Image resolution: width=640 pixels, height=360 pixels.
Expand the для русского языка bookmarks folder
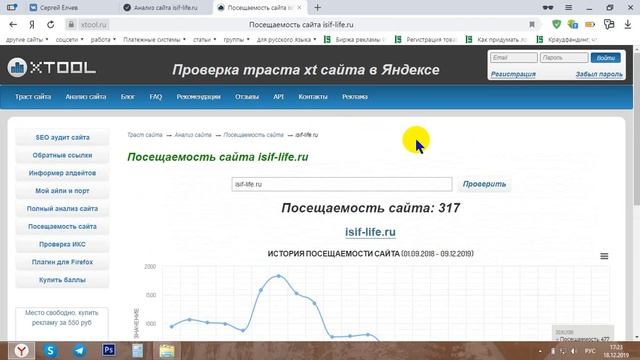click(x=287, y=40)
